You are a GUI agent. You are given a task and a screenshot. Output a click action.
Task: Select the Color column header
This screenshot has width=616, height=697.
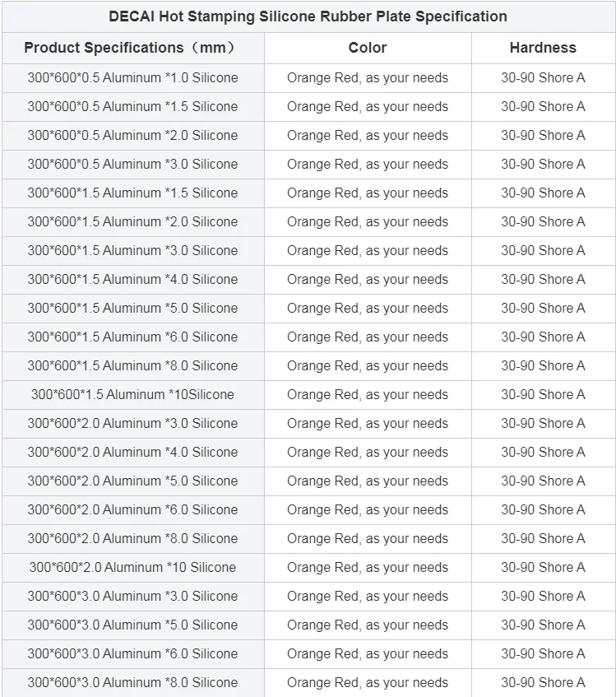(x=368, y=48)
